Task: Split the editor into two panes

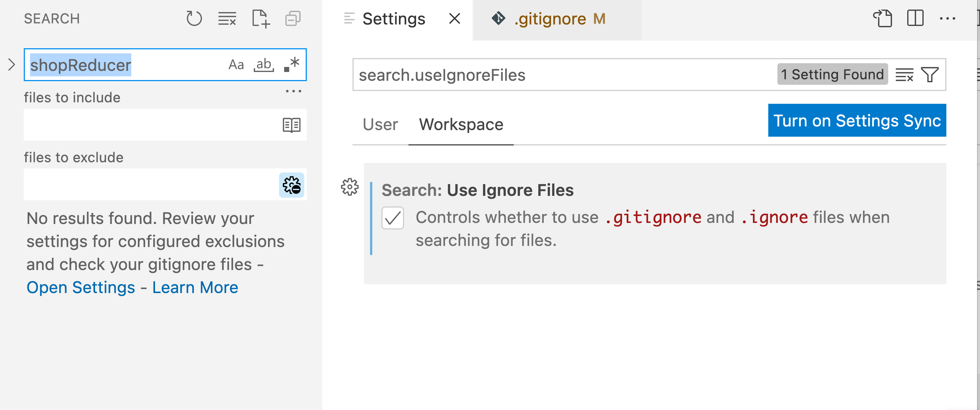Action: pos(915,18)
